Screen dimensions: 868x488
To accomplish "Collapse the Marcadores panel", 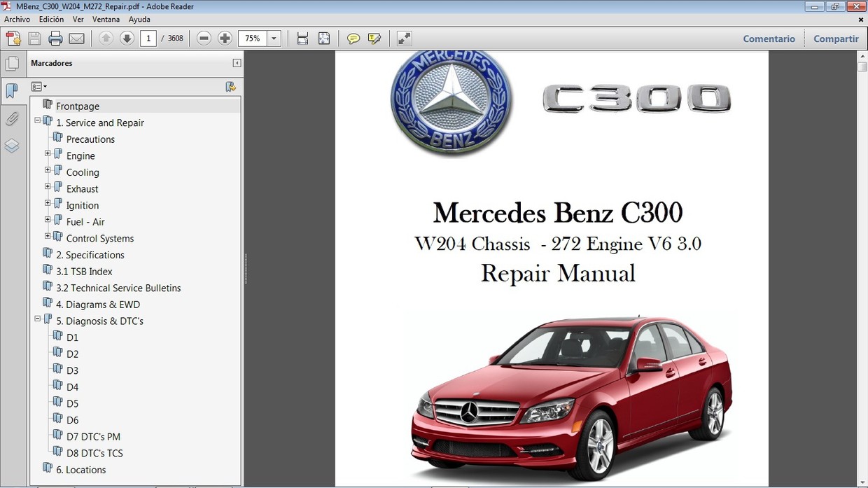I will tap(237, 63).
